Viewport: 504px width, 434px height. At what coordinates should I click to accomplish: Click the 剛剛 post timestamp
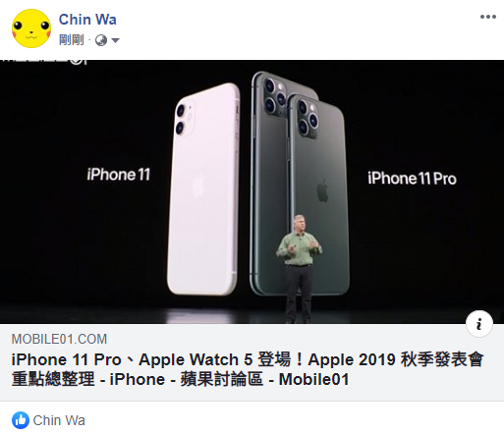72,40
